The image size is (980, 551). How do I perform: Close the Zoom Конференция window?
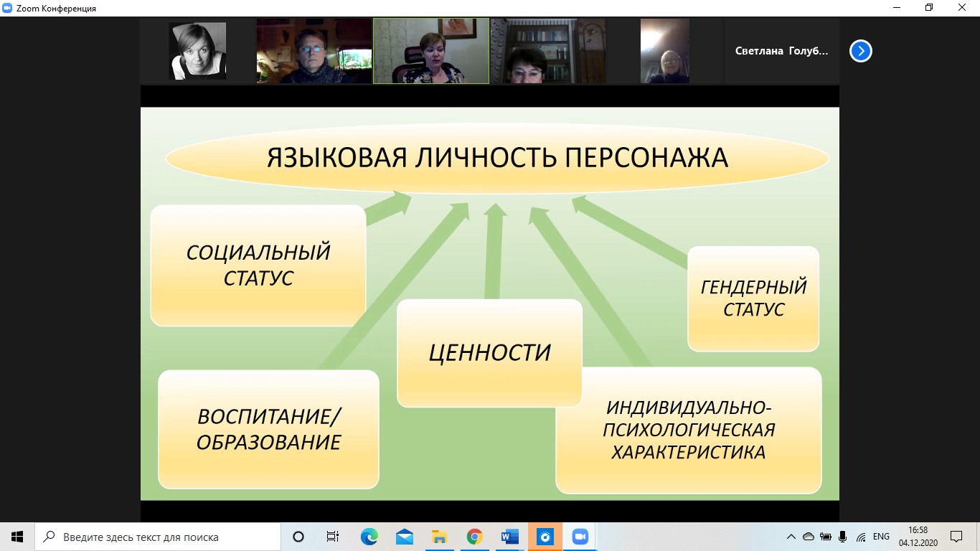(x=963, y=8)
